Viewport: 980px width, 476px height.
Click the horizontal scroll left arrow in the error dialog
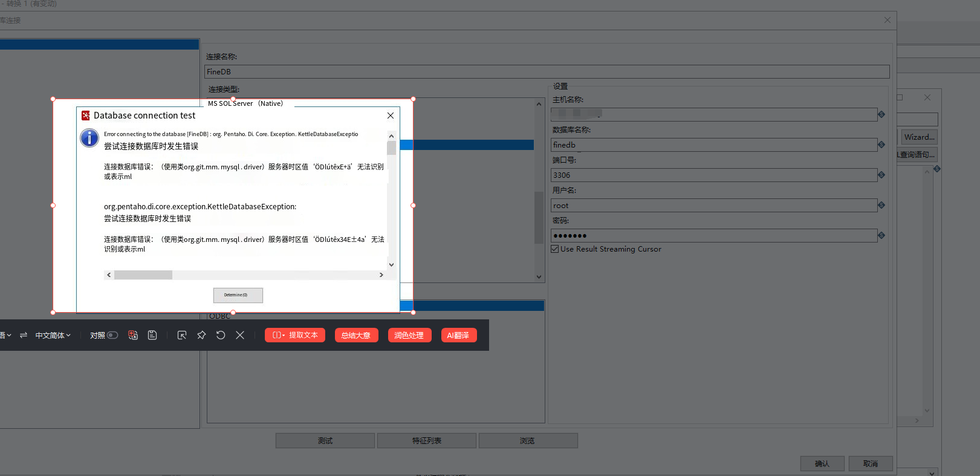click(109, 275)
